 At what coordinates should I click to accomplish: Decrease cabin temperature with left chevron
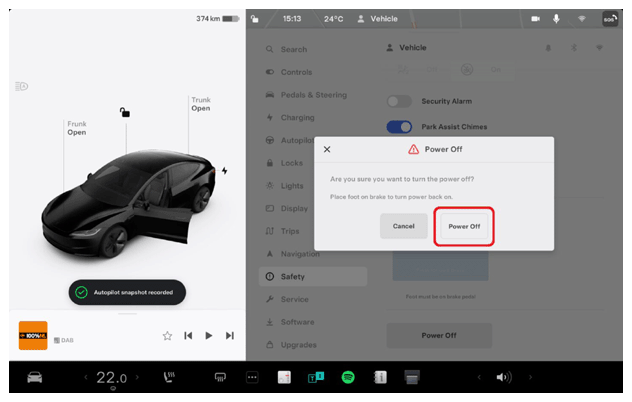pos(85,377)
